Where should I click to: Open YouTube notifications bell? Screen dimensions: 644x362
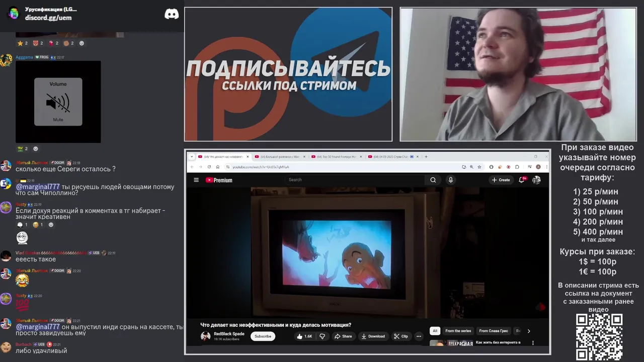(522, 179)
